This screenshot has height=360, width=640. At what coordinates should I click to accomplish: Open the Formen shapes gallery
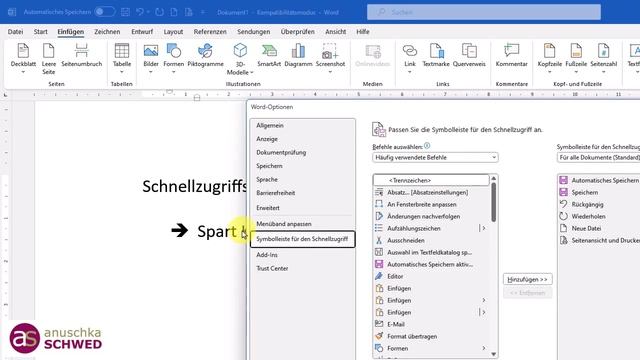[173, 59]
